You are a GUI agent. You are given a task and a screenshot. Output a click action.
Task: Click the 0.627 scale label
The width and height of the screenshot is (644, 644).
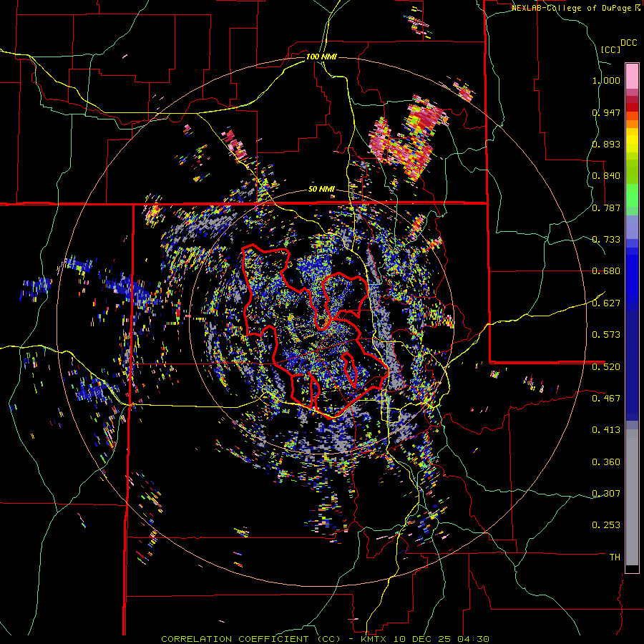[x=606, y=303]
